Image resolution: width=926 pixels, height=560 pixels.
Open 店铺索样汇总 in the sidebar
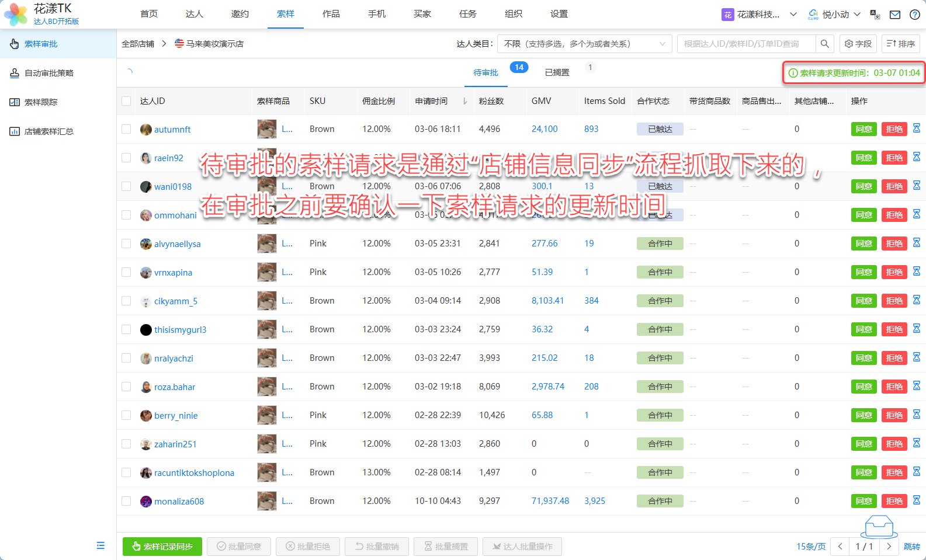49,131
